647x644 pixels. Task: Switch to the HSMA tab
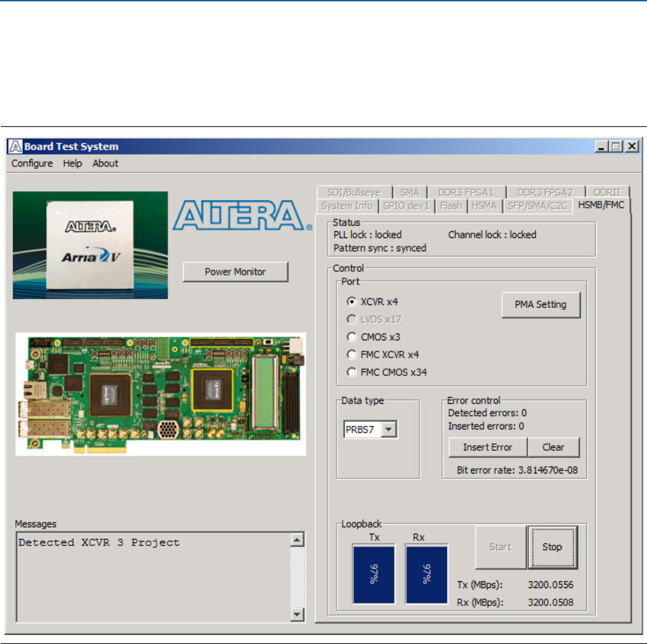[483, 206]
